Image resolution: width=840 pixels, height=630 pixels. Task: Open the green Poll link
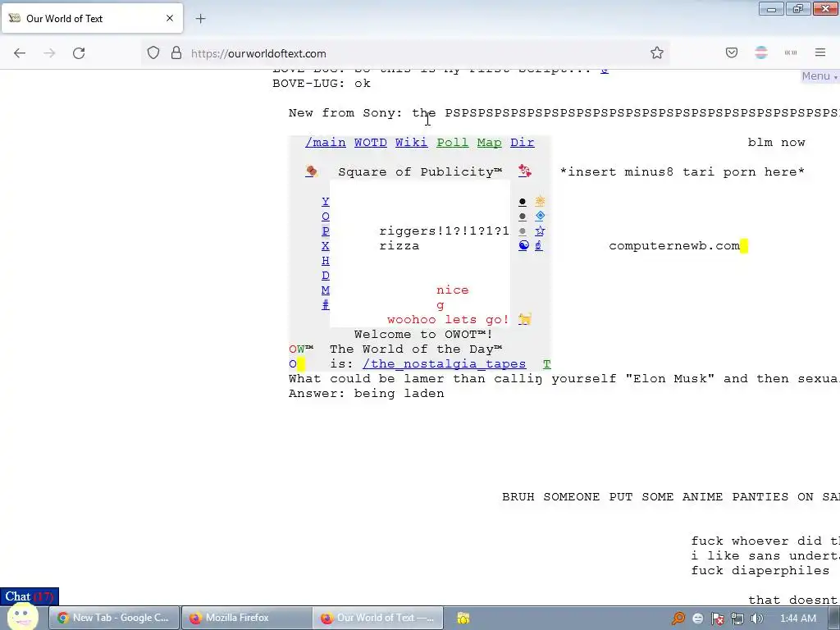[x=453, y=143]
